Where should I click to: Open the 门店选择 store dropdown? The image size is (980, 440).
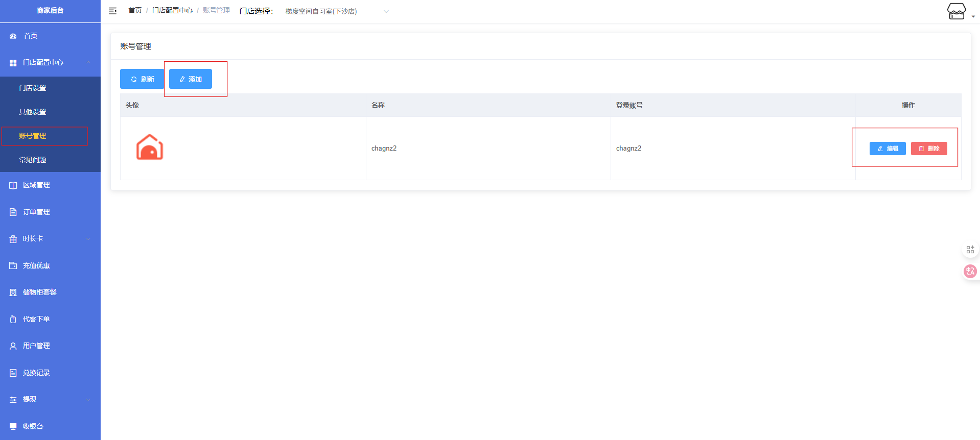pyautogui.click(x=336, y=11)
